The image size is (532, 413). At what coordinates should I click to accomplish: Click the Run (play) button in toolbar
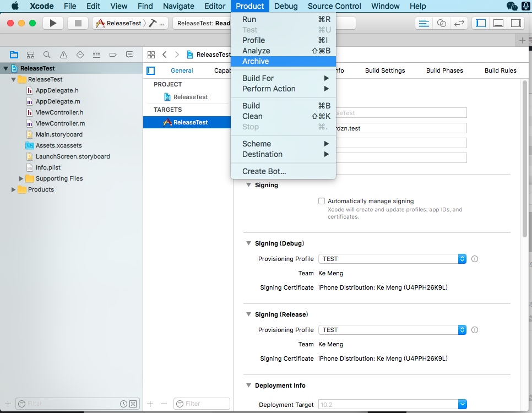[x=53, y=23]
